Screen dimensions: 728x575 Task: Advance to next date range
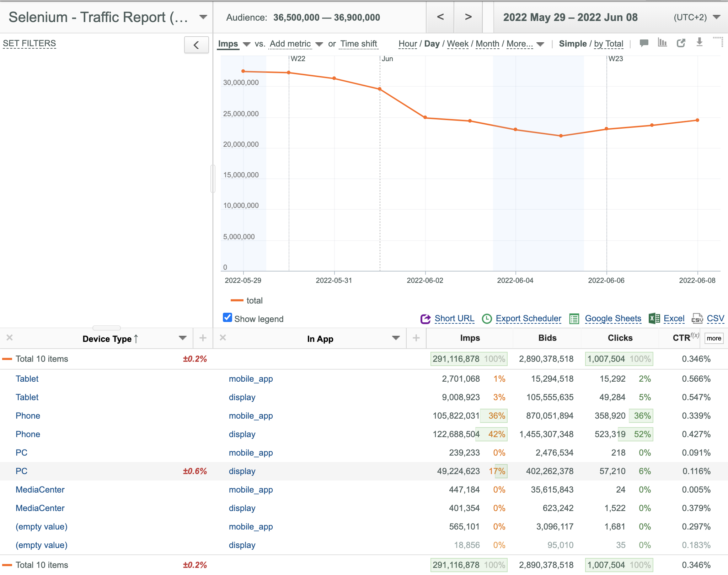[469, 17]
